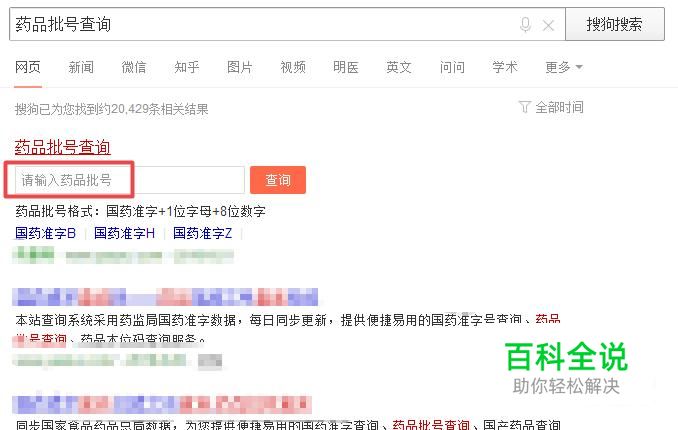Click the 搜狗搜索 search button
Viewport: 678px width, 430px height.
(x=614, y=24)
